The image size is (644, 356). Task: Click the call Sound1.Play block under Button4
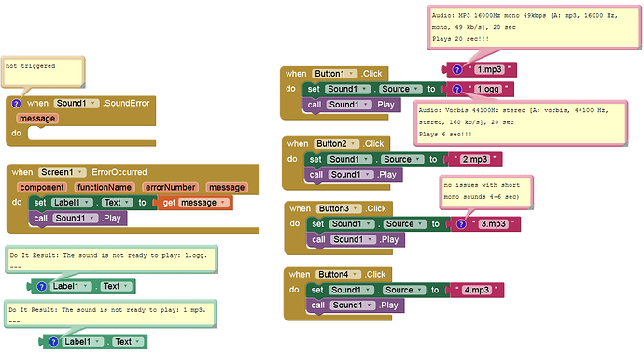[355, 306]
